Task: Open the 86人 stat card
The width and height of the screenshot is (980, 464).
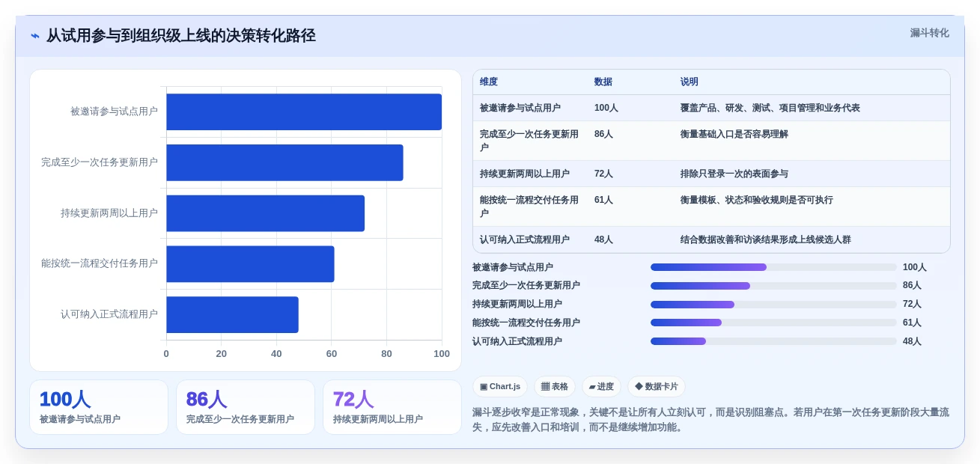Action: [x=246, y=407]
